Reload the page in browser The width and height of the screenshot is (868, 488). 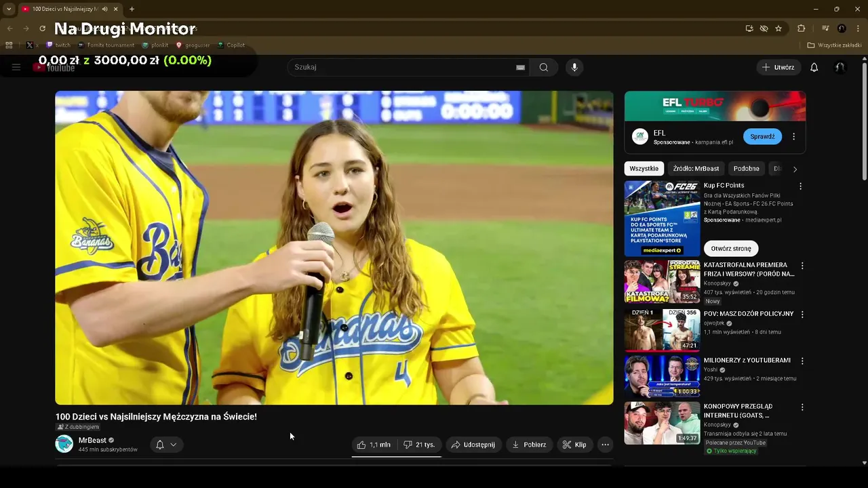point(42,28)
